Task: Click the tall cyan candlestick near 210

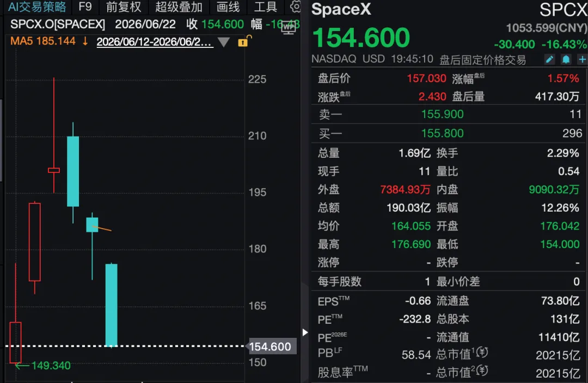Action: click(x=73, y=171)
